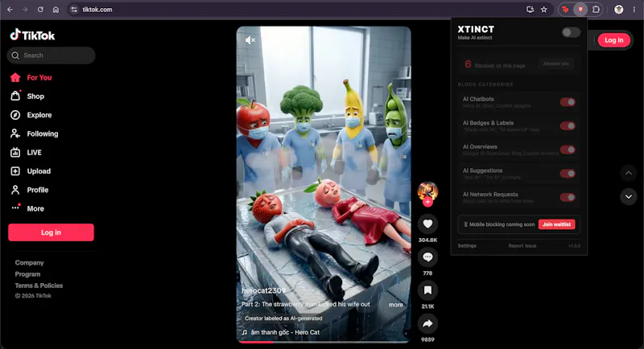Click Join waitlist button

556,224
